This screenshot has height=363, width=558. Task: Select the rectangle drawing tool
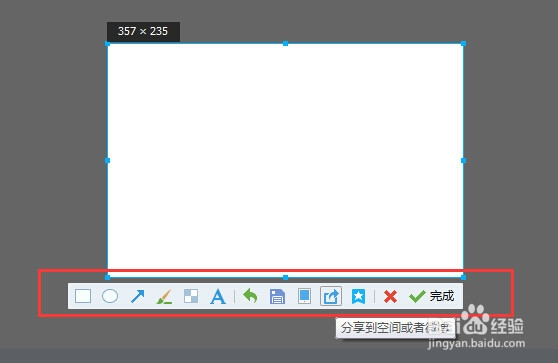83,296
